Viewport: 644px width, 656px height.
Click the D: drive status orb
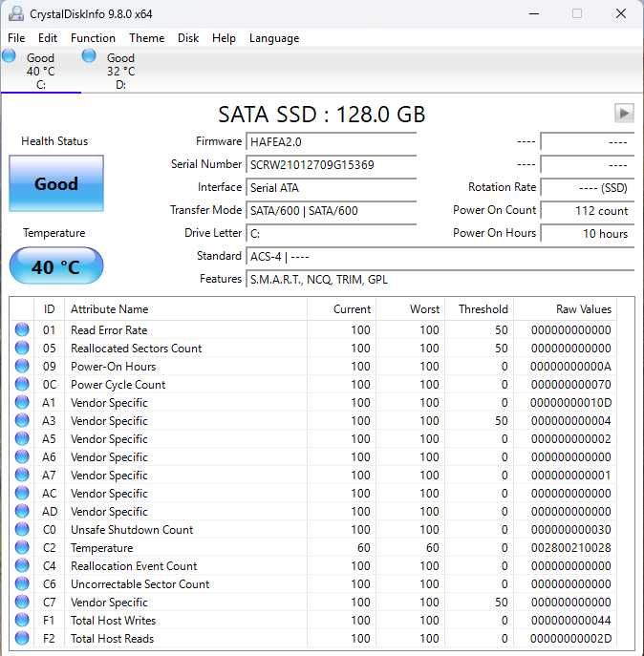pos(89,56)
